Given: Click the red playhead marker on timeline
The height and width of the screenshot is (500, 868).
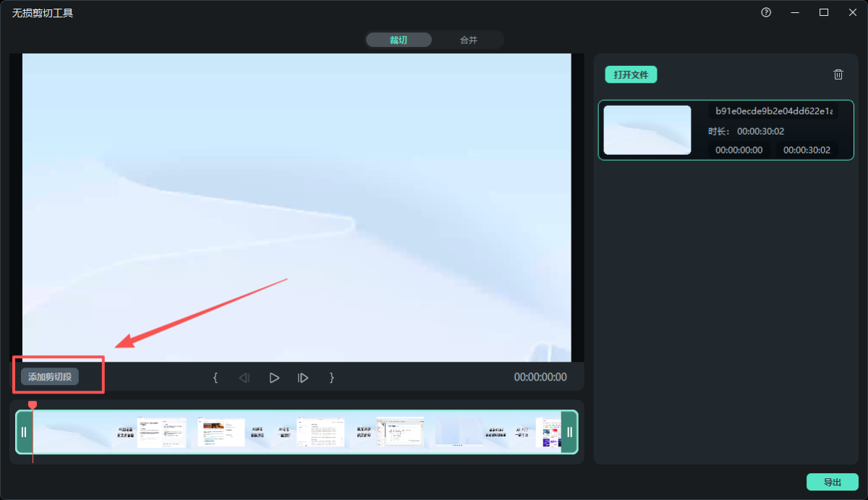Looking at the screenshot, I should pyautogui.click(x=32, y=405).
